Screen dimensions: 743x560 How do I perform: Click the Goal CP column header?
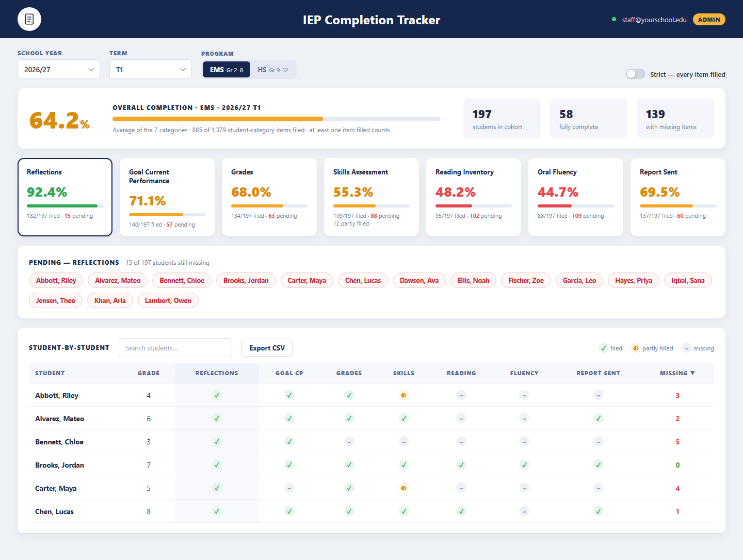tap(289, 373)
